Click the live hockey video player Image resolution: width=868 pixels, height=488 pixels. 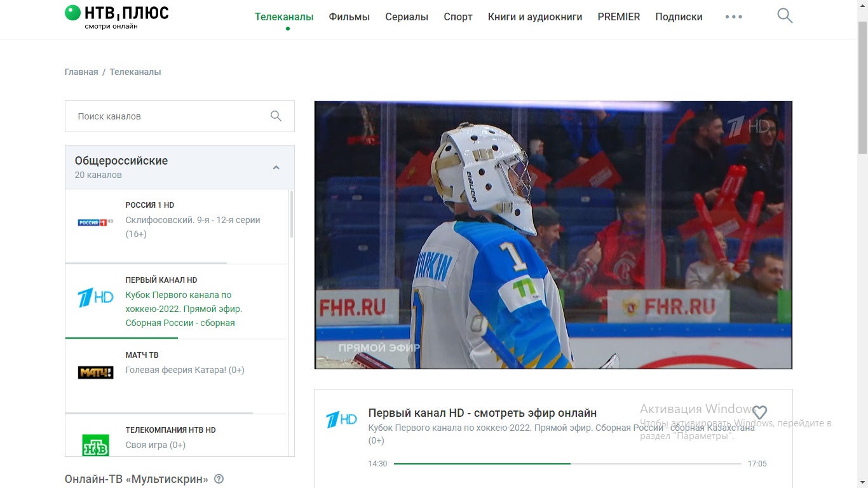coord(553,234)
